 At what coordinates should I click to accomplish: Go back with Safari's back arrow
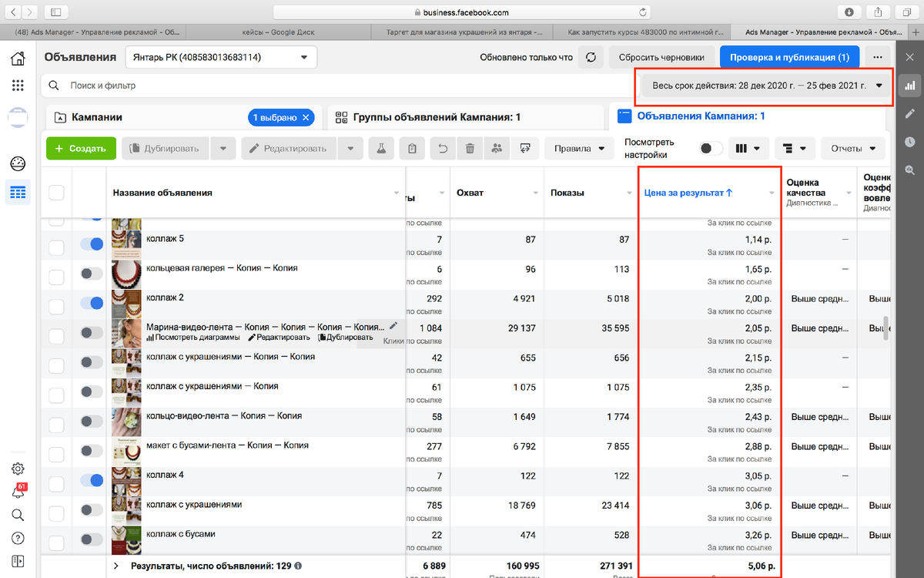[x=15, y=12]
